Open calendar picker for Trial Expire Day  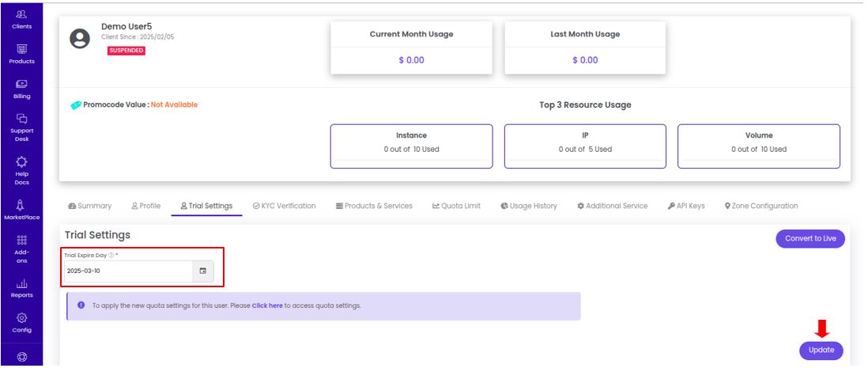tap(202, 271)
